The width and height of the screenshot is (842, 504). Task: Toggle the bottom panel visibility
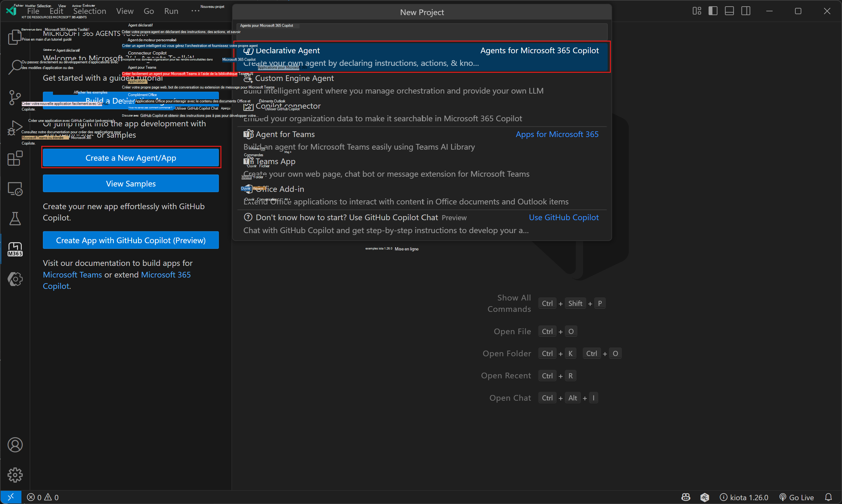point(729,10)
